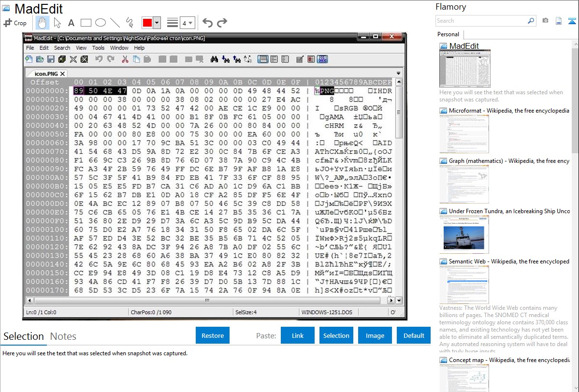Select the straight line tool

tap(115, 23)
